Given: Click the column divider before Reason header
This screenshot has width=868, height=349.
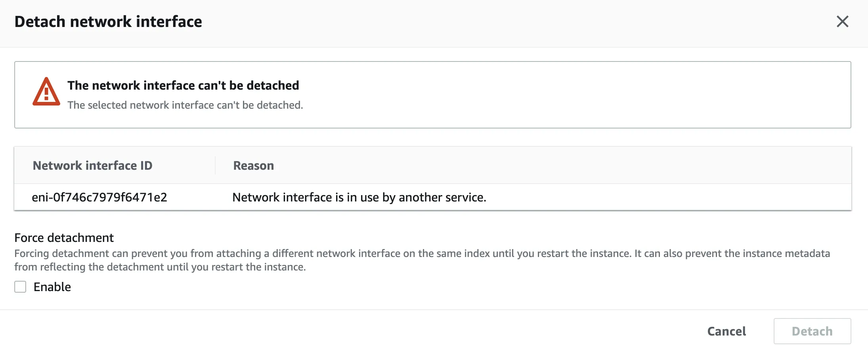Looking at the screenshot, I should point(215,165).
